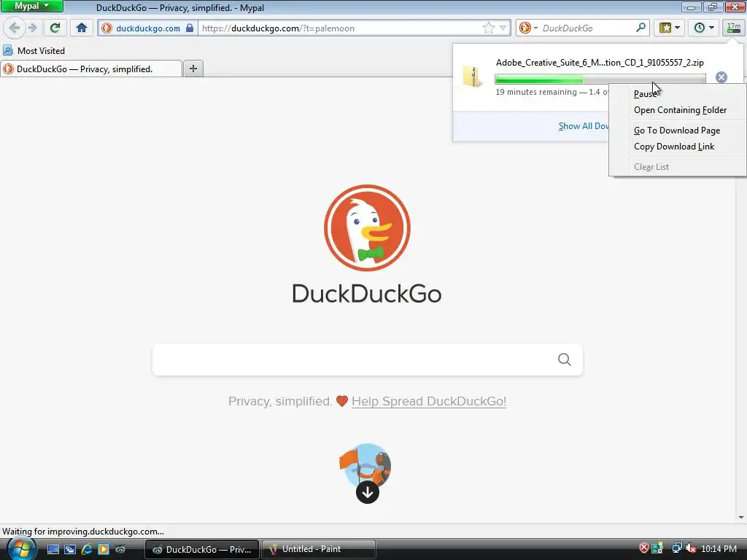Launch Mypal from the quick launch icon
Screen dimensions: 747x560
[x=120, y=549]
